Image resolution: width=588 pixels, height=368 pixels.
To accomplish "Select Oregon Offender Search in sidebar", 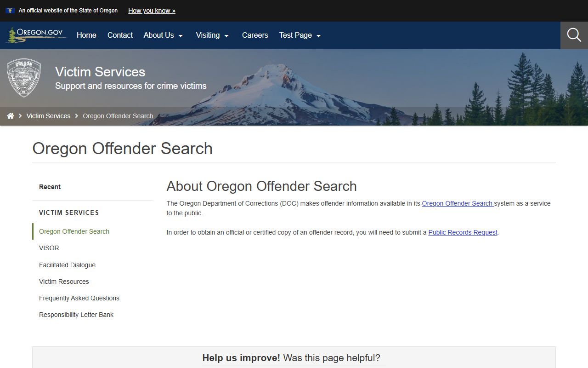I will (x=74, y=231).
